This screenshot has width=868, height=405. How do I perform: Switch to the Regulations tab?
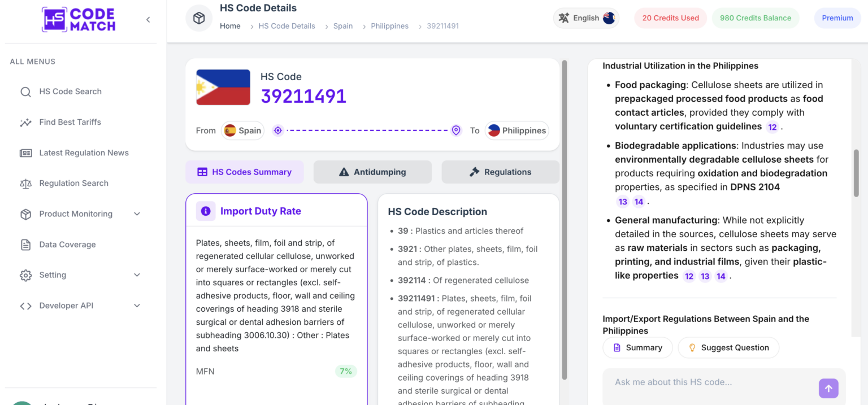(x=500, y=172)
